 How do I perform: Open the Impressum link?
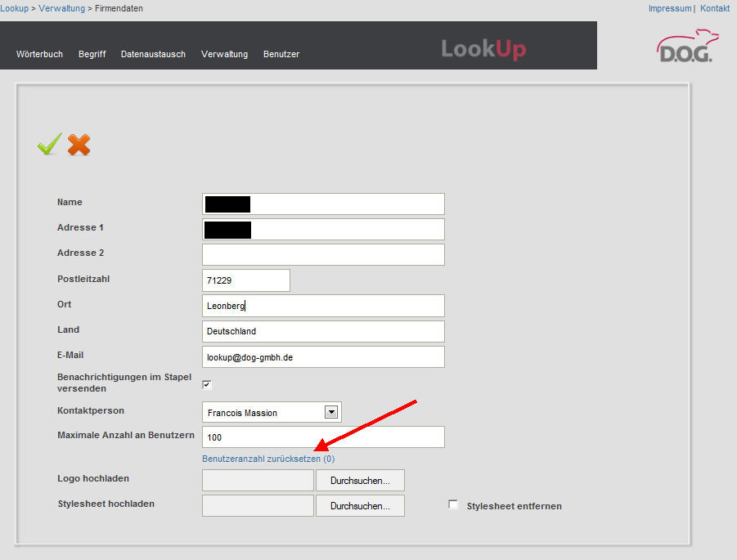click(x=669, y=8)
